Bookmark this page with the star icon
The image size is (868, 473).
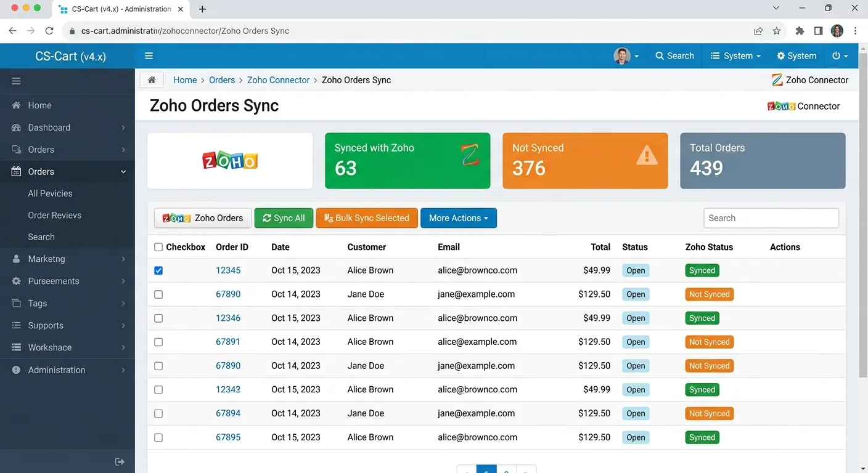(777, 31)
